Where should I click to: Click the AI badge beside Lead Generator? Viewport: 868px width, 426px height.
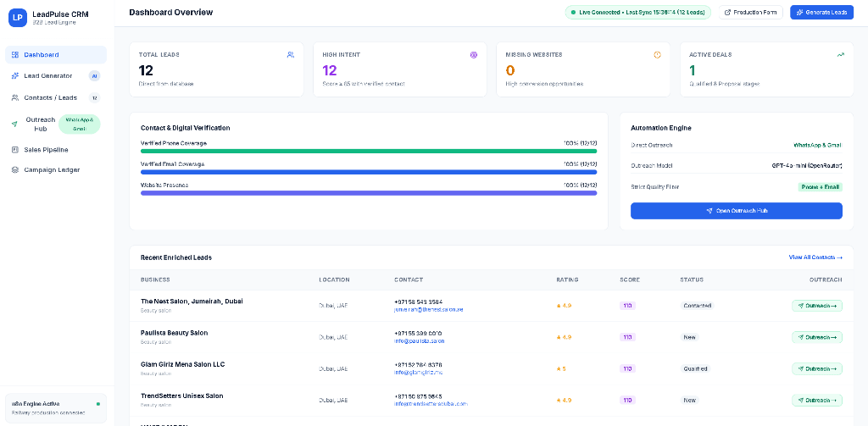(x=95, y=75)
